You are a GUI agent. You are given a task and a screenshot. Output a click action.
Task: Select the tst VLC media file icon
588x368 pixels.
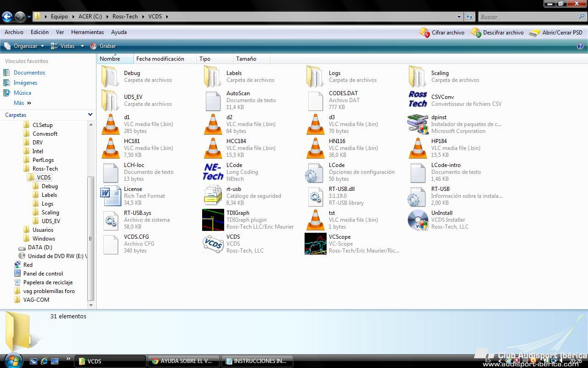[315, 219]
